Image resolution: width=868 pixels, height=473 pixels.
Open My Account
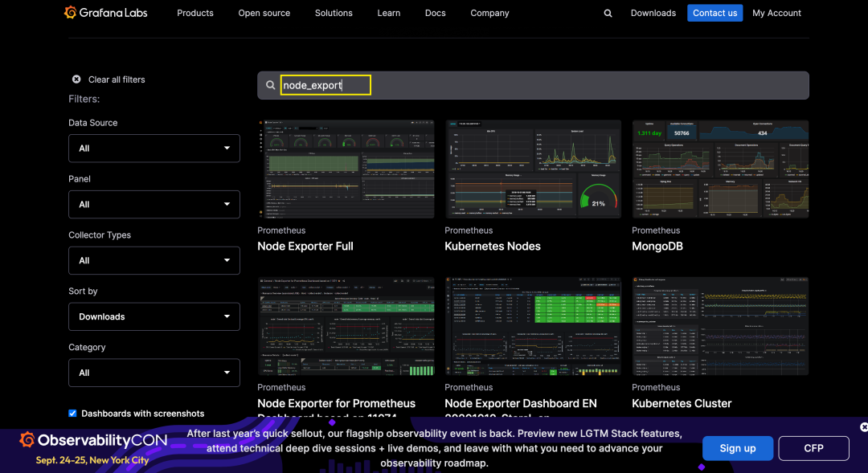[776, 13]
